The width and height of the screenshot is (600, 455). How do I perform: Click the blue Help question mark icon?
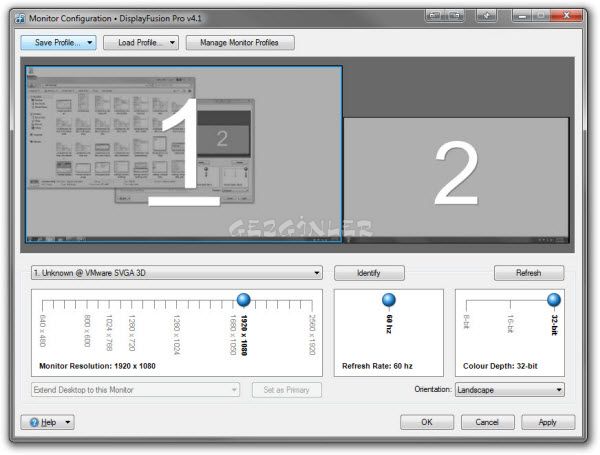click(x=34, y=422)
